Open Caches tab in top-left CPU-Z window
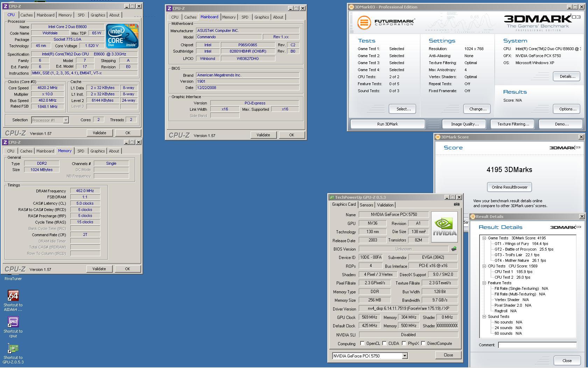Viewport: 588px width, 368px height. pos(26,15)
